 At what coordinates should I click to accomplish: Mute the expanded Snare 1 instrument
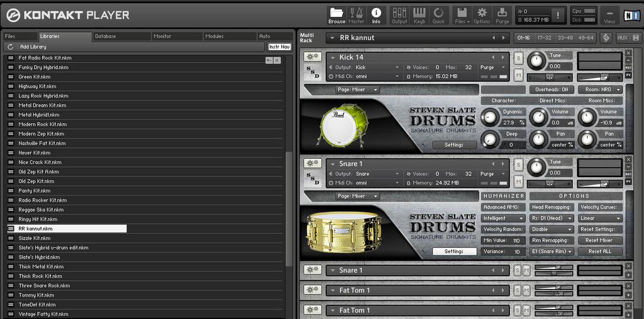coord(518,181)
